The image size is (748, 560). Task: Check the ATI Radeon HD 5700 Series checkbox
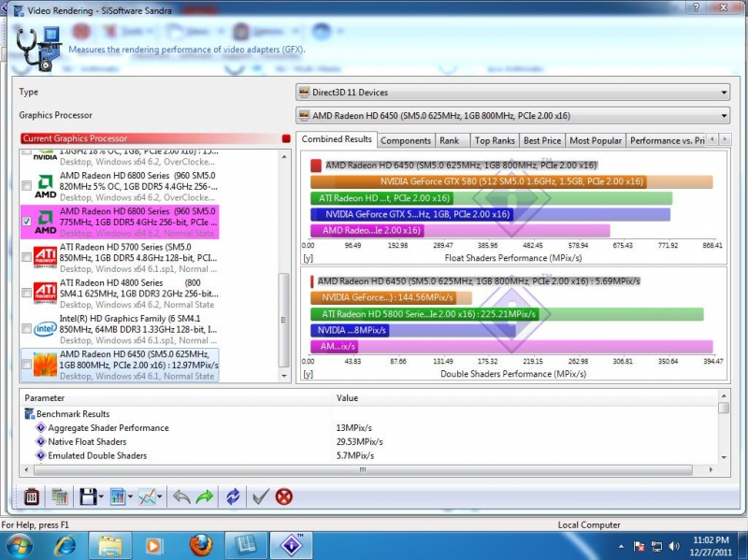27,258
